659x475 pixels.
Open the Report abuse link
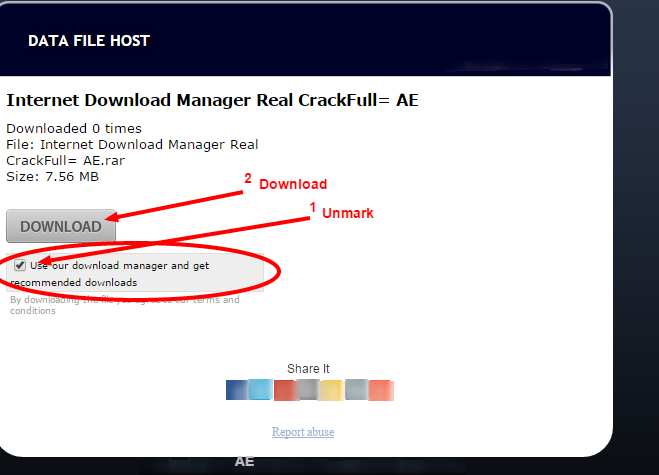click(303, 432)
